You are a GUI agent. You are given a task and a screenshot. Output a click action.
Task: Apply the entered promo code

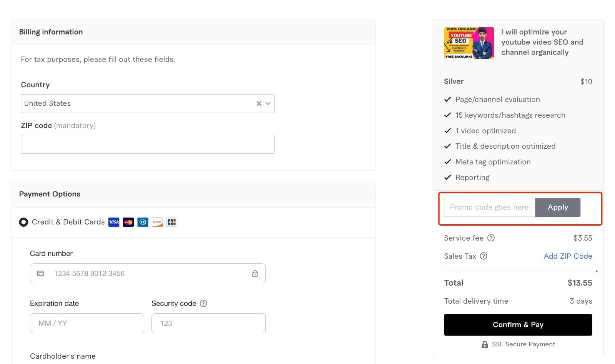coord(558,207)
